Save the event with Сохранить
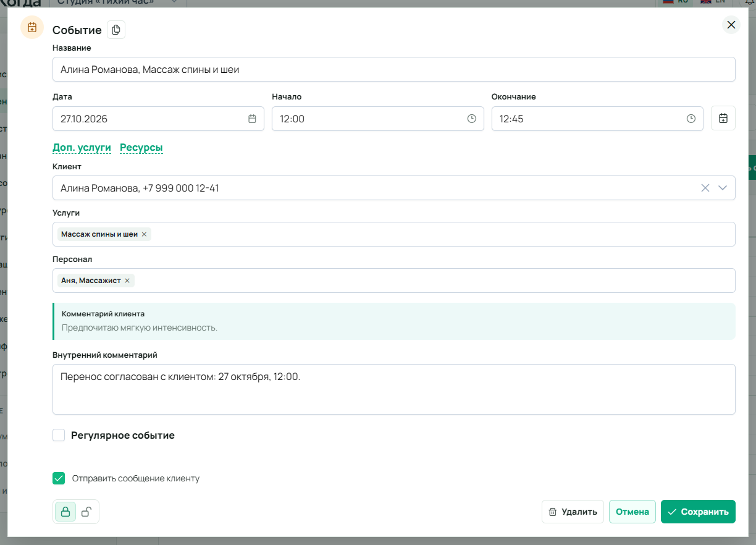The width and height of the screenshot is (756, 545). (698, 512)
